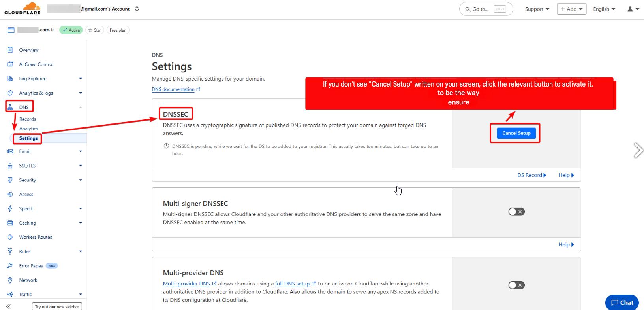Click the Star button for domain

(x=95, y=30)
